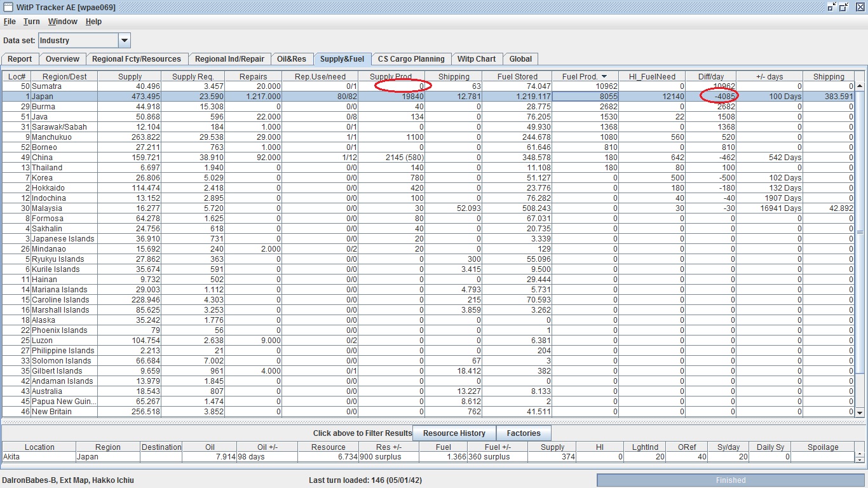The image size is (868, 488).
Task: Select the Malaysia row
Action: [428, 208]
